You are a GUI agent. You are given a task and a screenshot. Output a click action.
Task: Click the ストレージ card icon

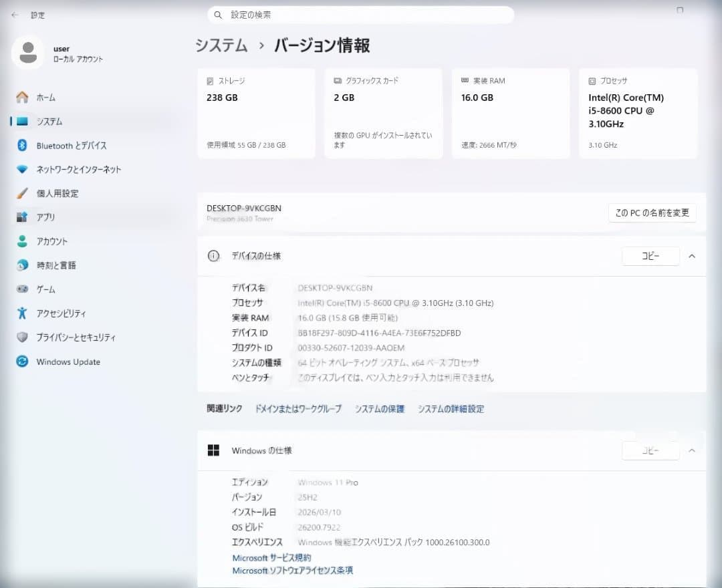pos(210,81)
